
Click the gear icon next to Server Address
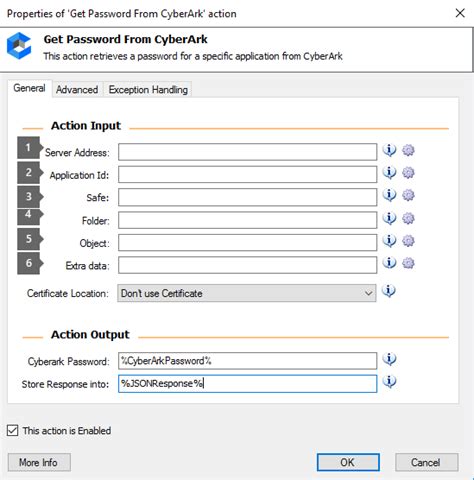coord(408,150)
